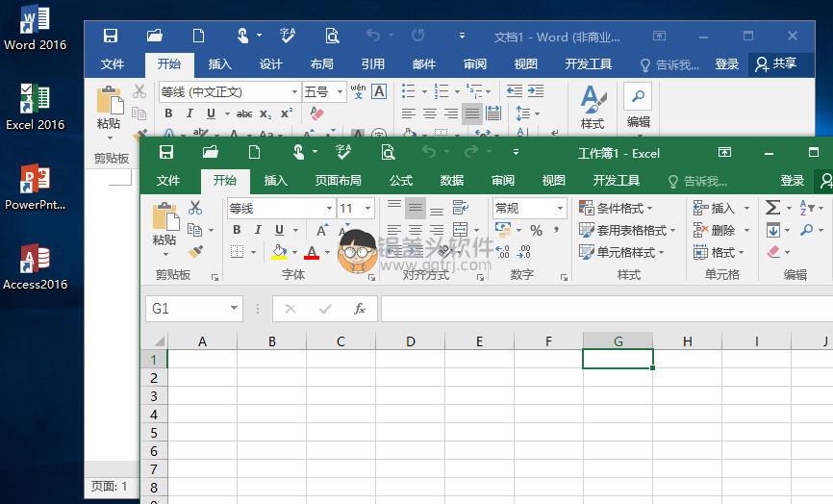Viewport: 833px width, 504px height.
Task: Open the PowerPnt desktop shortcut
Action: click(x=35, y=188)
